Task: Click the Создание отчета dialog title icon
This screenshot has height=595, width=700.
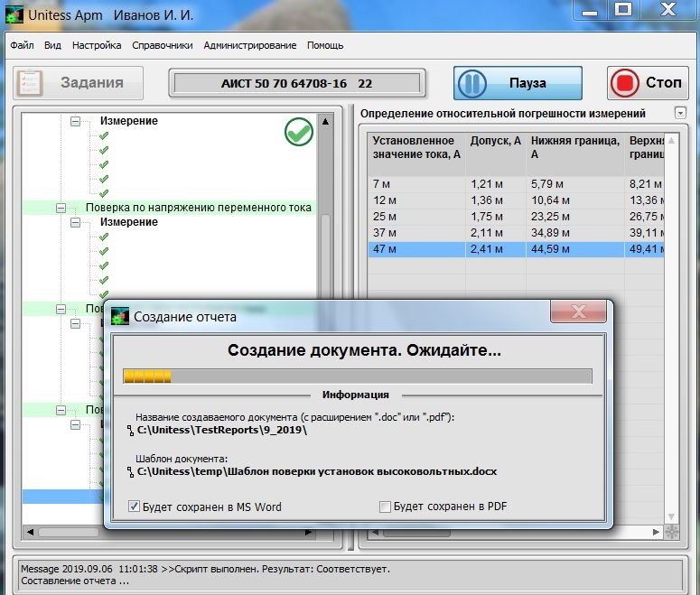Action: 120,316
